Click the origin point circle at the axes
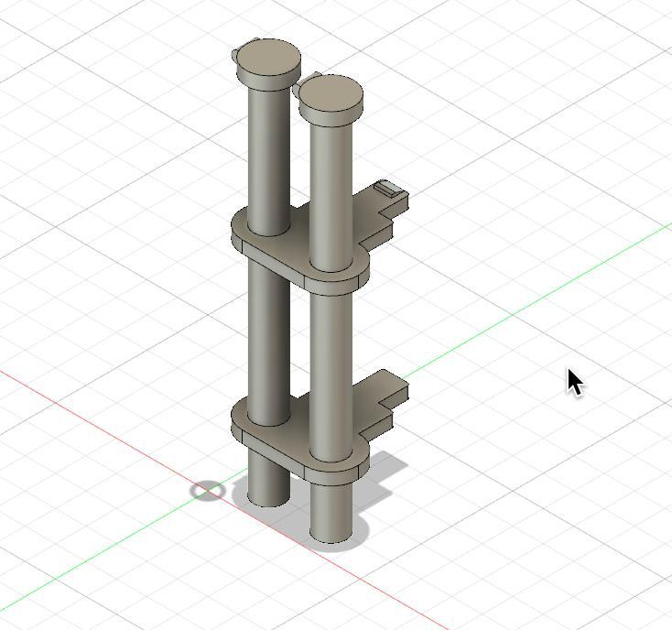The width and height of the screenshot is (672, 630). click(x=208, y=490)
